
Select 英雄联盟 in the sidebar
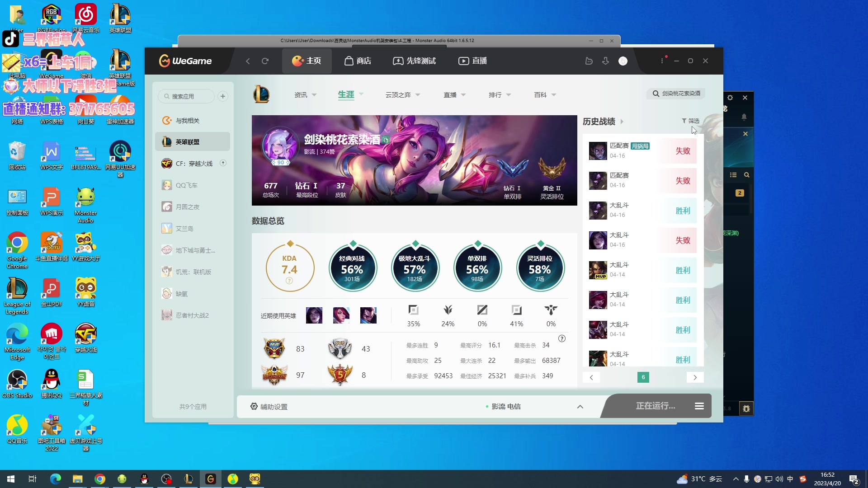tap(192, 142)
